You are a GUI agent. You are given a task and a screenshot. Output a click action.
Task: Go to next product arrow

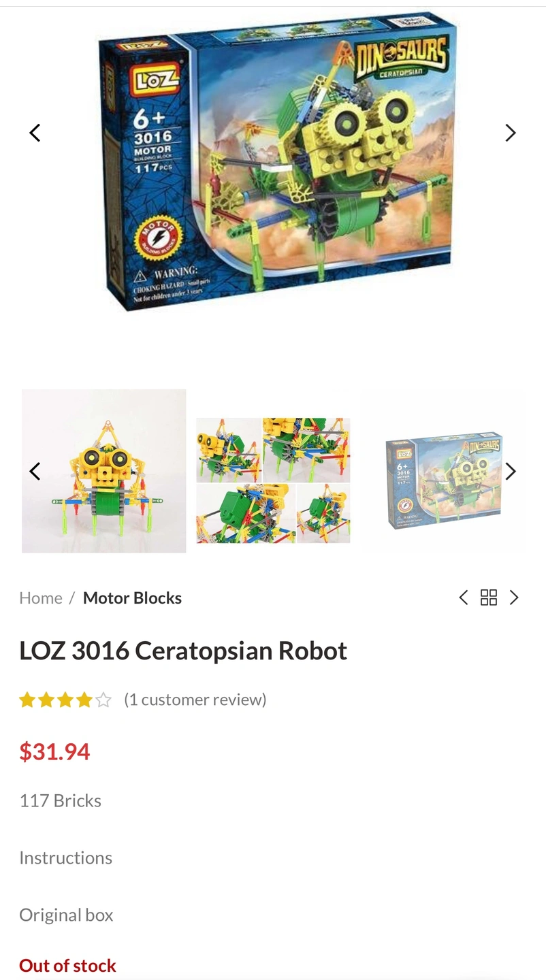pos(514,598)
